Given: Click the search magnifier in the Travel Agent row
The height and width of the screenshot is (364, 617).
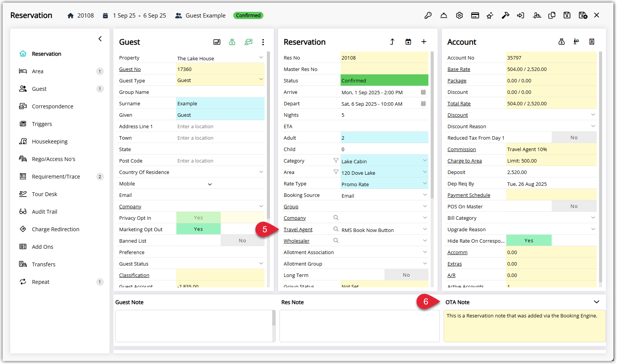Looking at the screenshot, I should [336, 229].
